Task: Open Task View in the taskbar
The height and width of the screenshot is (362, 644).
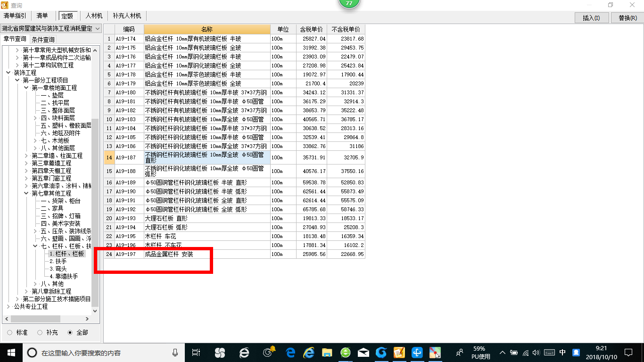Action: (x=196, y=352)
